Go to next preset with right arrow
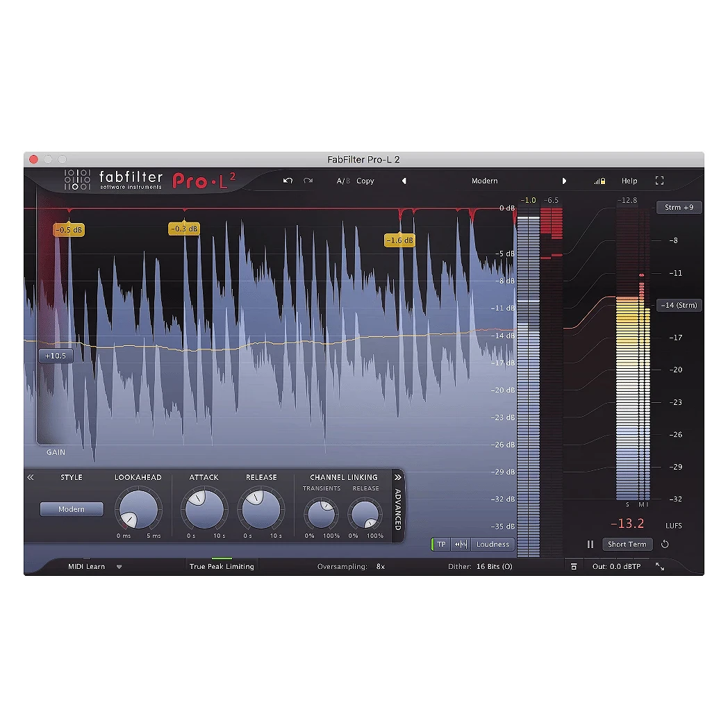728x728 pixels. point(564,181)
